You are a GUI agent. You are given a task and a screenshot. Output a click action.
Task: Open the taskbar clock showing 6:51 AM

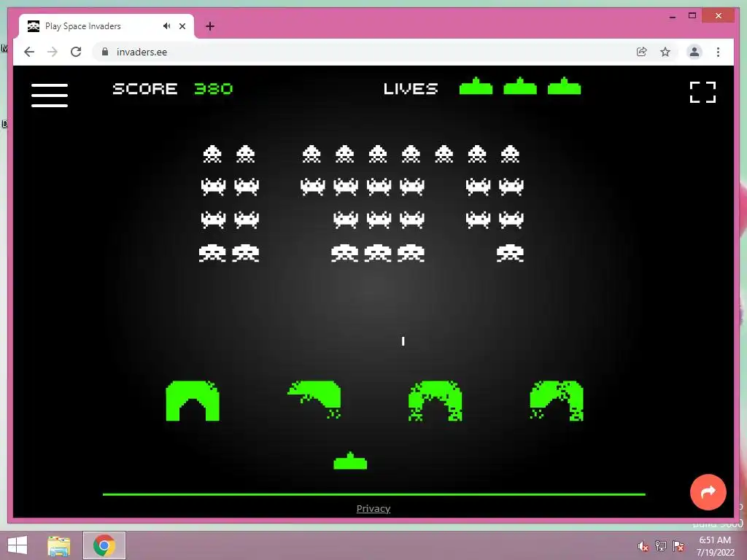pyautogui.click(x=715, y=546)
